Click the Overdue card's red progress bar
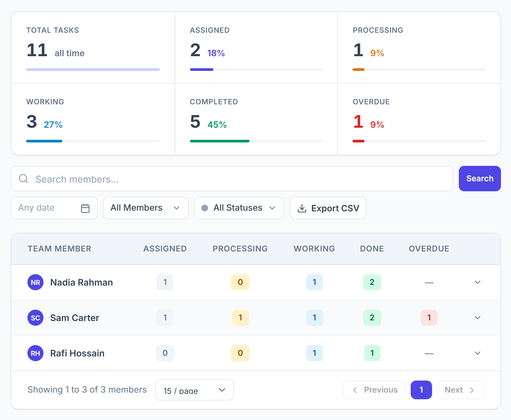The width and height of the screenshot is (511, 420). [419, 141]
